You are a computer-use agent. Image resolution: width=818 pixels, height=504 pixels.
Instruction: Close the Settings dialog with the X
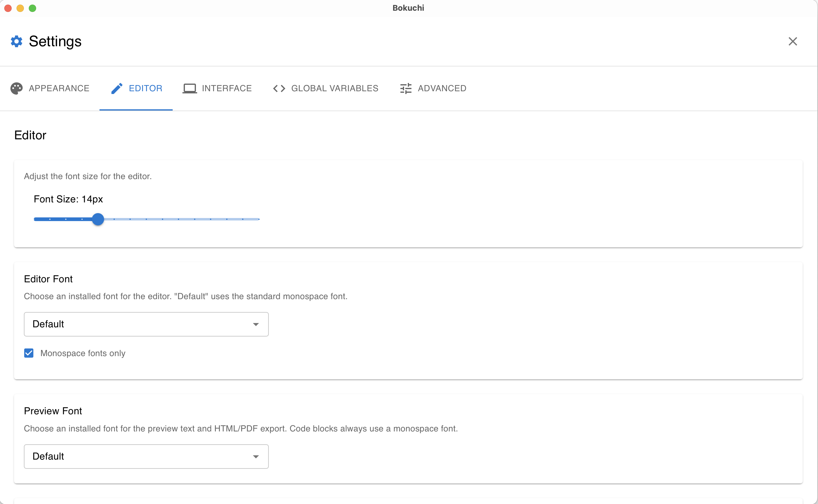[x=793, y=41]
